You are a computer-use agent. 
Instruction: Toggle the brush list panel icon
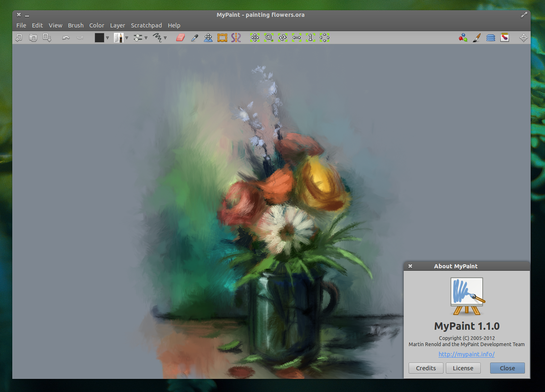(476, 38)
